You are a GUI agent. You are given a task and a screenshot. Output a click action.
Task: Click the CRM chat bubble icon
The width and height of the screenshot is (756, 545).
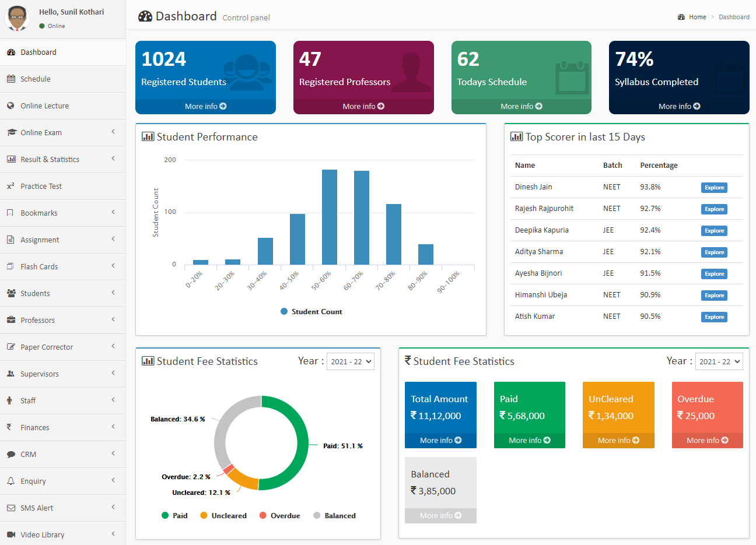click(x=11, y=454)
